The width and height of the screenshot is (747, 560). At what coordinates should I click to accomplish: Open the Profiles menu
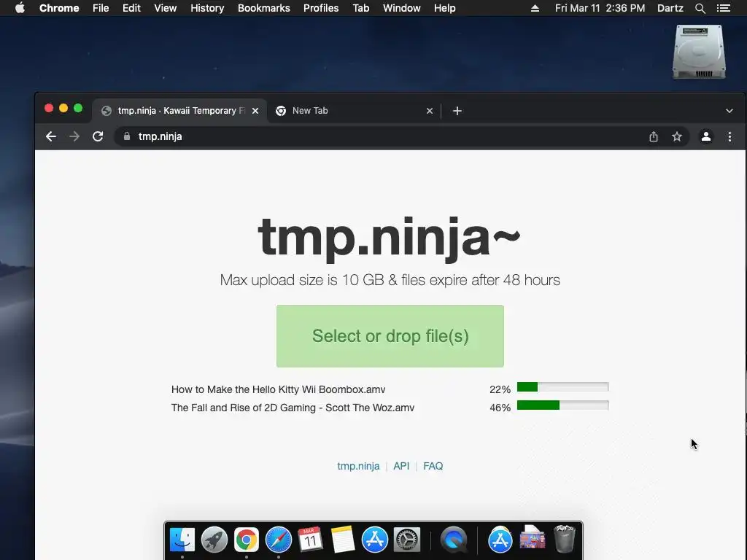321,8
